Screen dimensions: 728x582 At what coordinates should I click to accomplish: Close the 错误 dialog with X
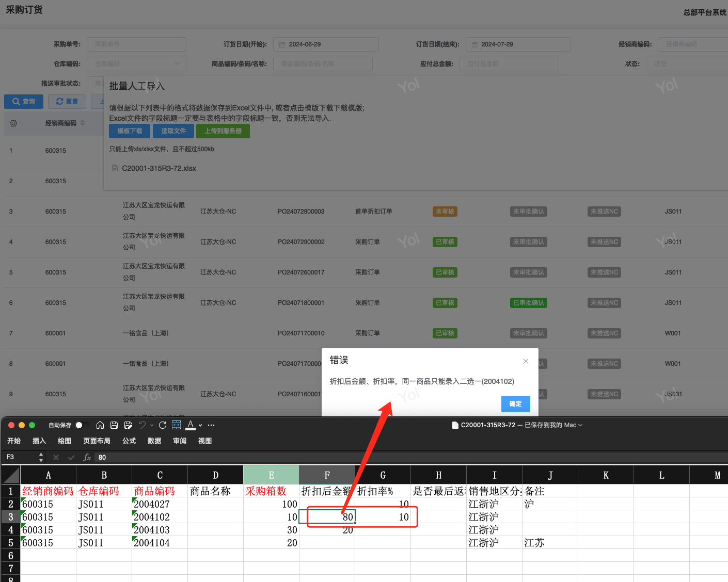pos(526,361)
